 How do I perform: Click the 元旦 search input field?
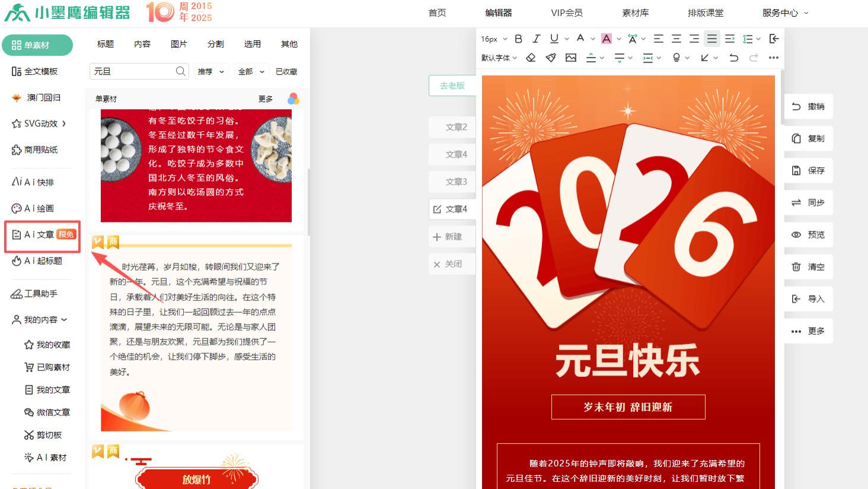pos(133,71)
